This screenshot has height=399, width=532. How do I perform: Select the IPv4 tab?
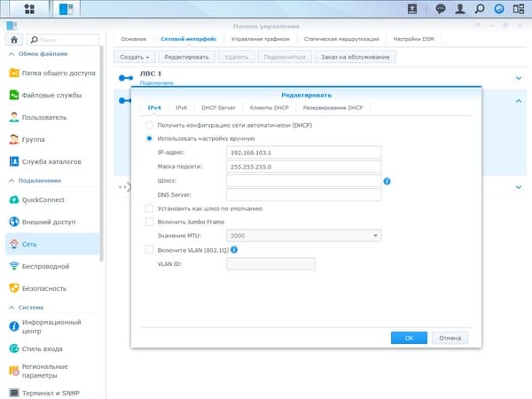tap(154, 107)
